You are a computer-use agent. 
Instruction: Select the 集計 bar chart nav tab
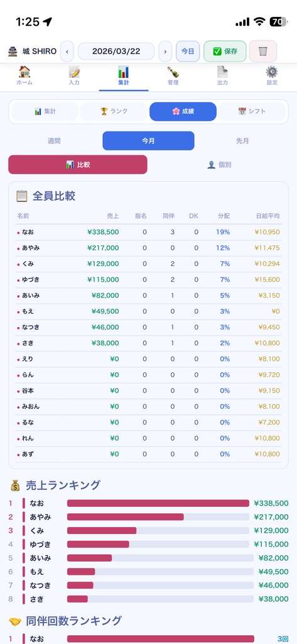pos(124,76)
